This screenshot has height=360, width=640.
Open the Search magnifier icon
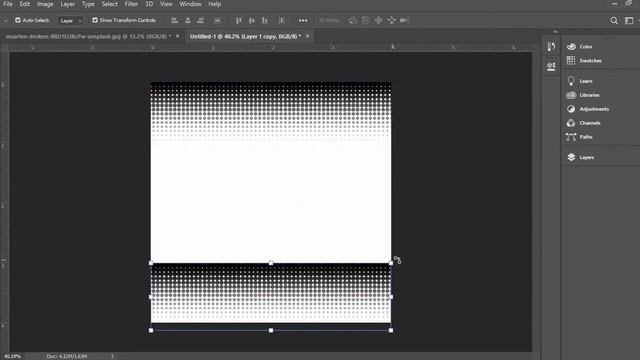point(614,20)
